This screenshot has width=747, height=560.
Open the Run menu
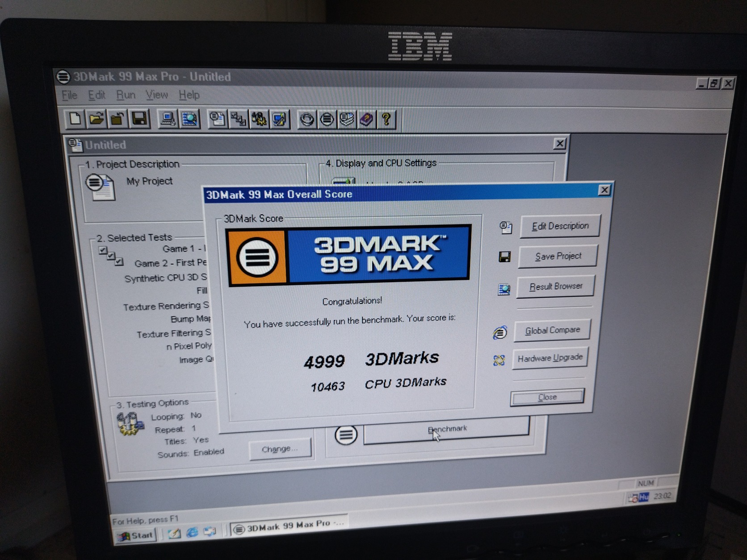click(x=126, y=95)
